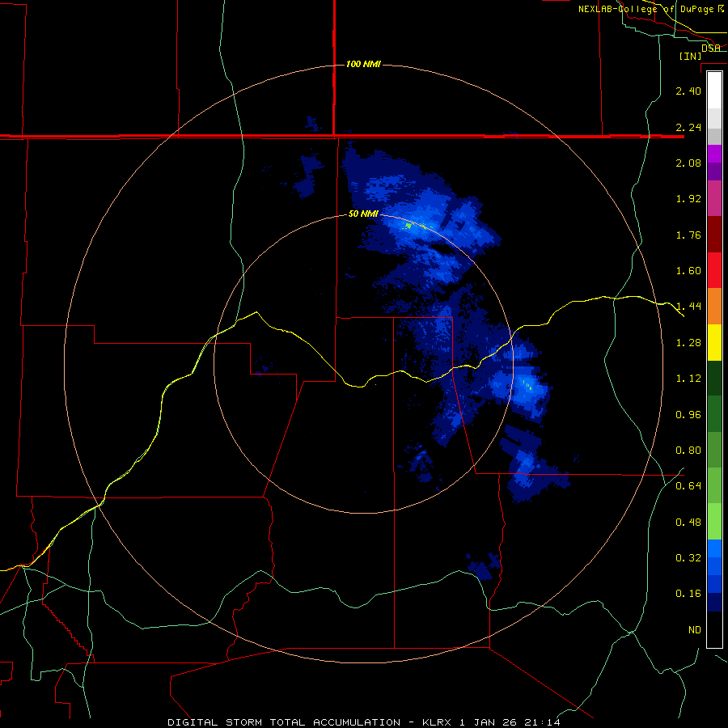
Task: Click the 0.80 legend value
Action: tap(688, 451)
